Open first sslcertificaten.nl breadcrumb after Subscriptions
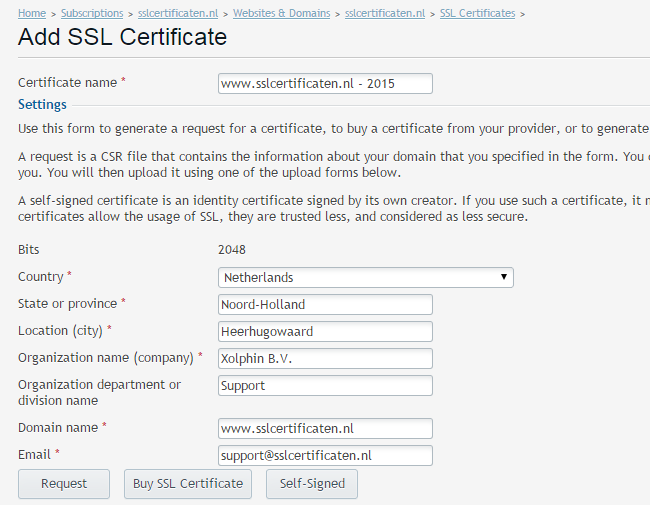The image size is (650, 505). pos(178,13)
